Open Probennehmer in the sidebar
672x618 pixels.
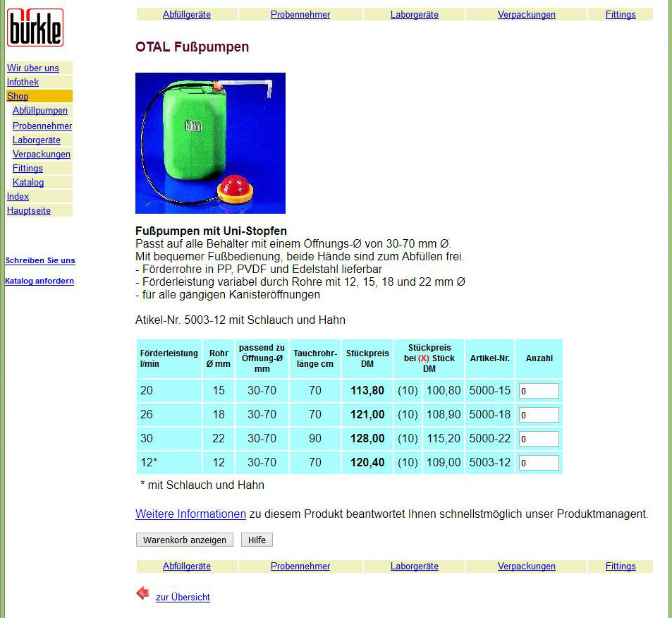pyautogui.click(x=42, y=126)
